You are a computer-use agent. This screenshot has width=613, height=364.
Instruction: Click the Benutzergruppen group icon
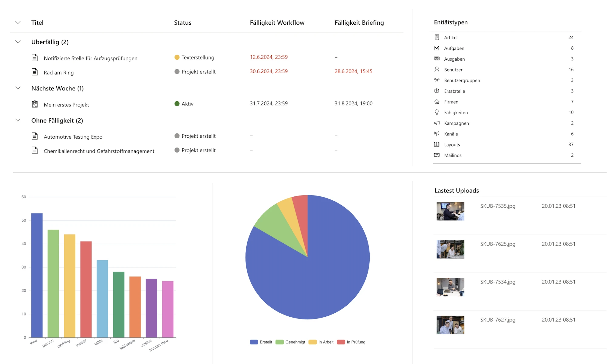click(436, 80)
